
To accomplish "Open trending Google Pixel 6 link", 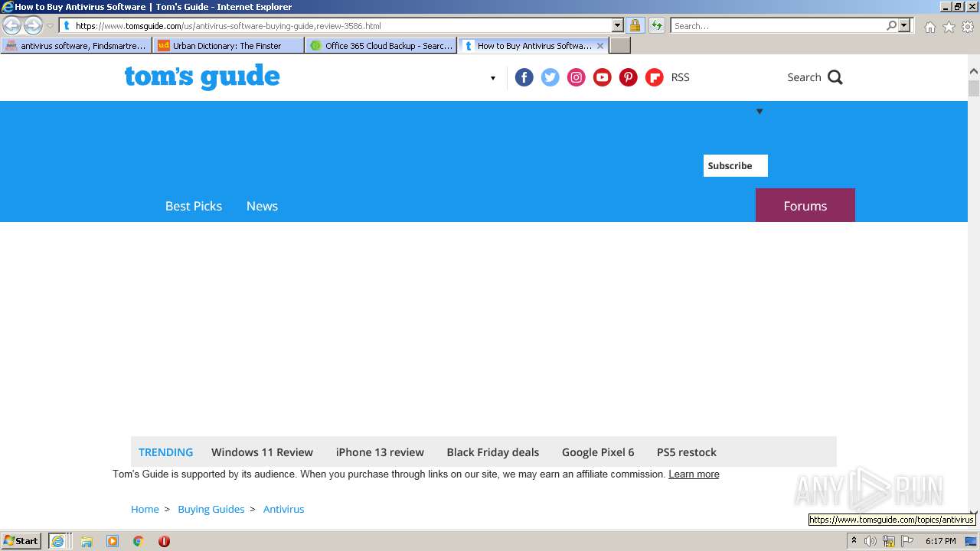I will click(x=598, y=452).
